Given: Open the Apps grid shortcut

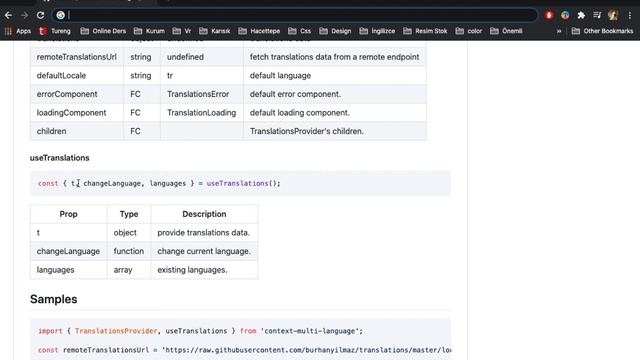Looking at the screenshot, I should point(18,31).
